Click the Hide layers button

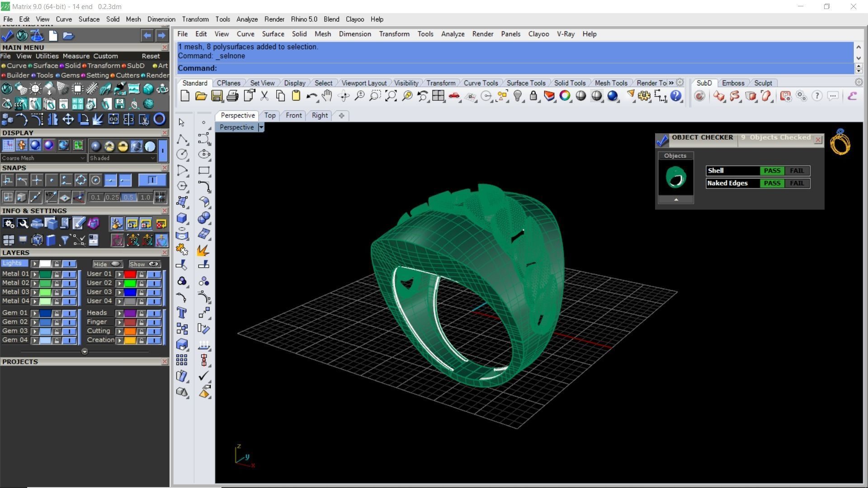107,264
